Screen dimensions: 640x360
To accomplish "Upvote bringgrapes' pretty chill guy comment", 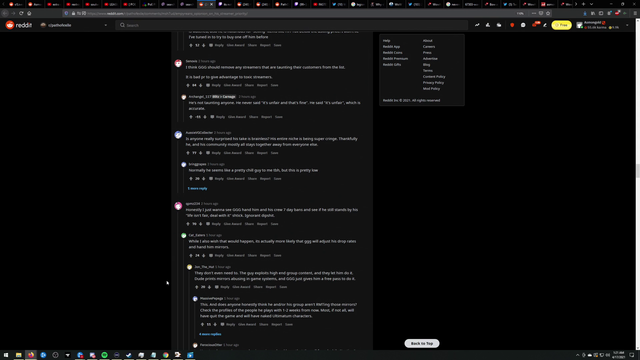I will pyautogui.click(x=191, y=178).
